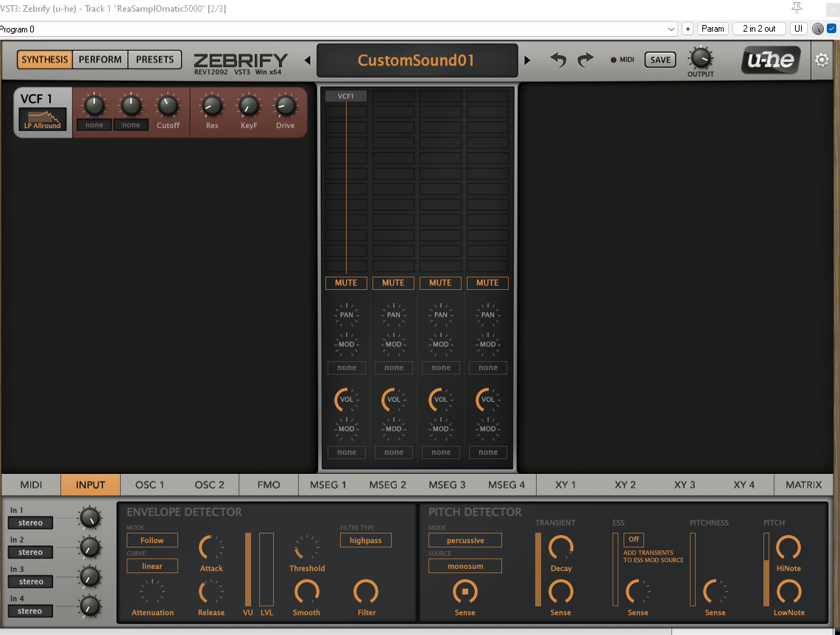Open the LP Allround filter type selector
The height and width of the screenshot is (635, 840).
click(42, 119)
